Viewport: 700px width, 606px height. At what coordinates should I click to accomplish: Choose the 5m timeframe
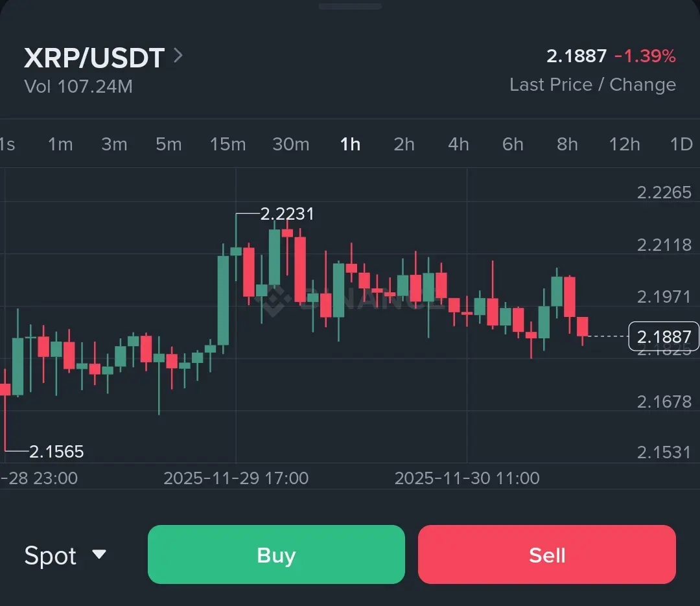point(169,144)
